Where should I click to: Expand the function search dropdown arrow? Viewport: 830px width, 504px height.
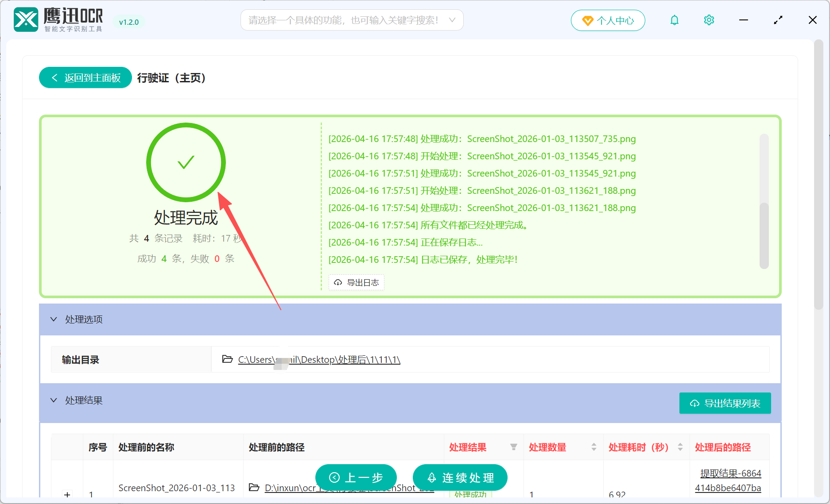click(452, 20)
